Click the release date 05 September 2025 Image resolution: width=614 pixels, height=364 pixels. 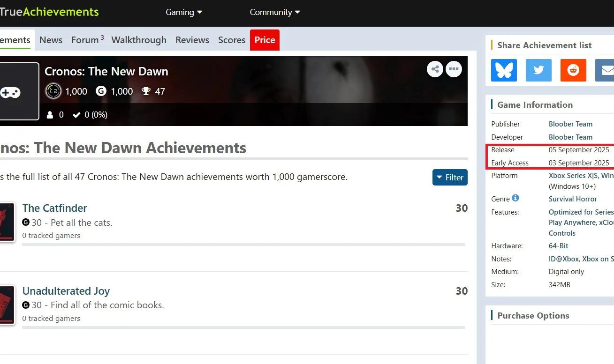coord(579,150)
